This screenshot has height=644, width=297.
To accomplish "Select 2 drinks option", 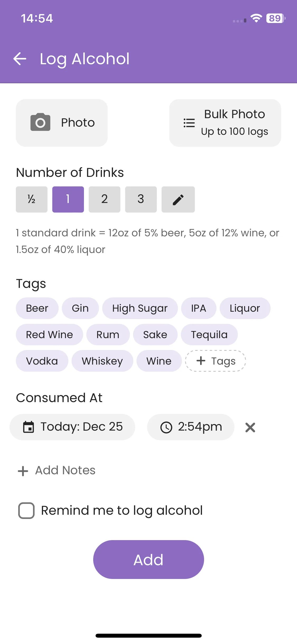I will tap(105, 199).
